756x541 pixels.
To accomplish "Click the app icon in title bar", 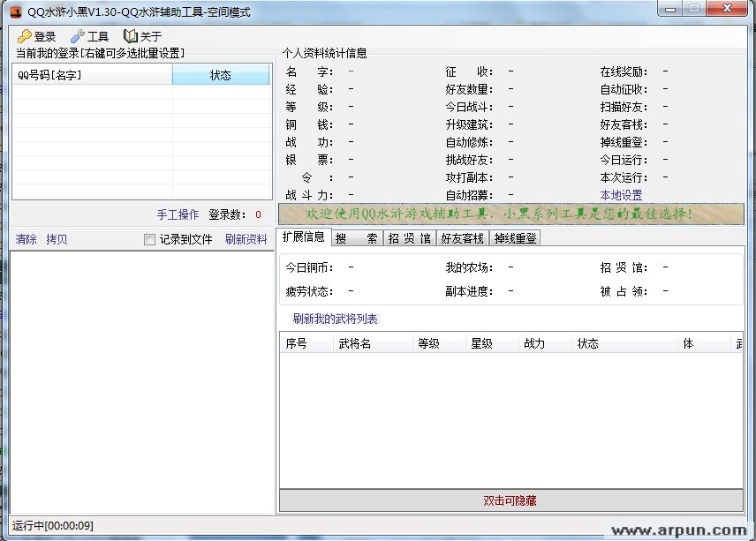I will coord(16,12).
